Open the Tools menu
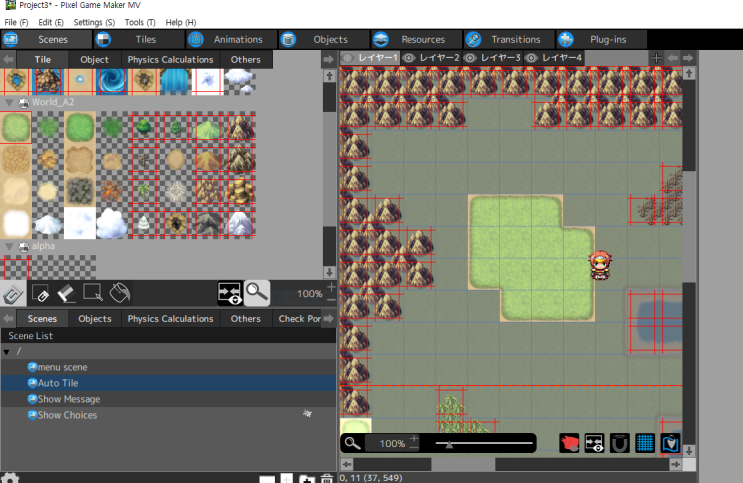The width and height of the screenshot is (743, 483). click(140, 22)
